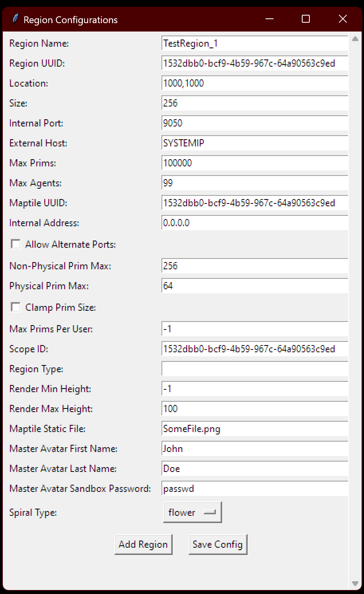Click the Max Agents input field
Screen dimensions: 364x594
click(x=255, y=183)
